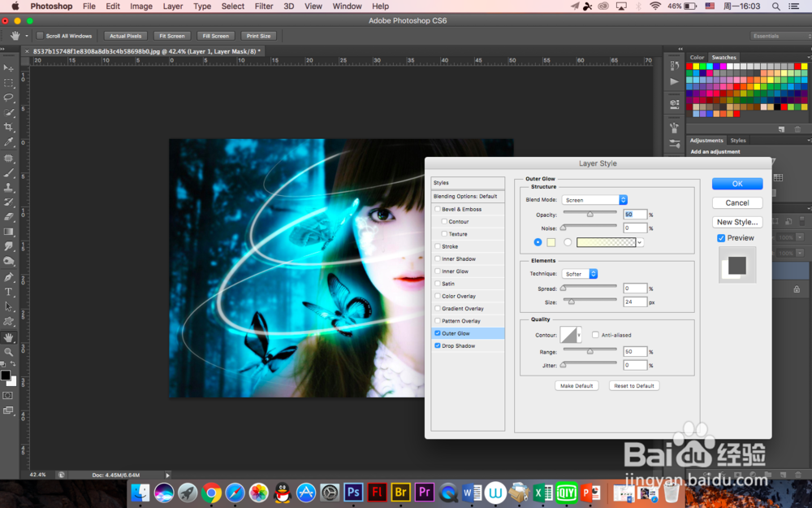The image size is (812, 508).
Task: Select the Lasso tool in the toolbar
Action: [x=9, y=98]
